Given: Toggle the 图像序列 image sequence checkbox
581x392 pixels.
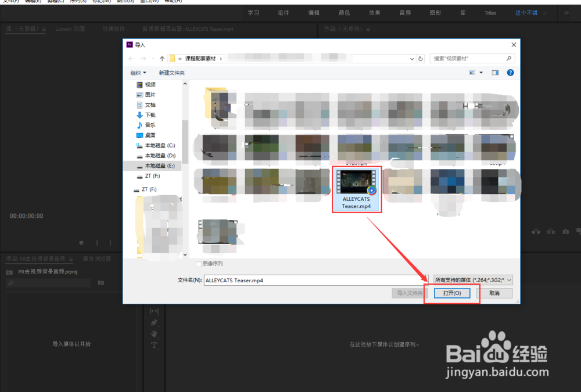Looking at the screenshot, I should click(199, 264).
